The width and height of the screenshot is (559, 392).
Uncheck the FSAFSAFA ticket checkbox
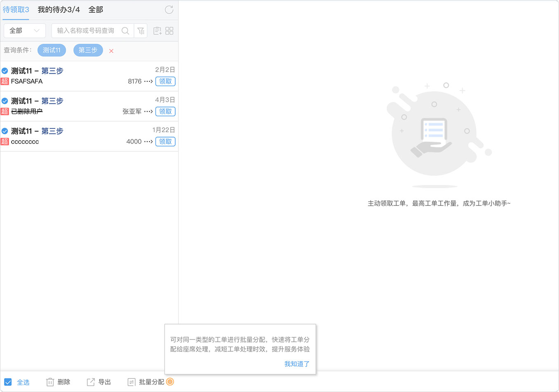pyautogui.click(x=5, y=71)
